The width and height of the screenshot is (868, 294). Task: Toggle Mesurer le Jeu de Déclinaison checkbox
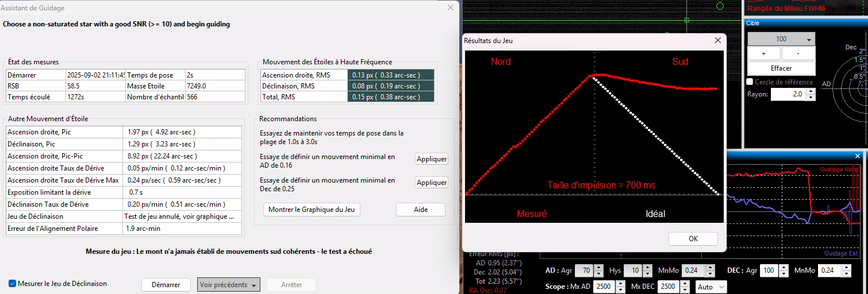coord(13,284)
